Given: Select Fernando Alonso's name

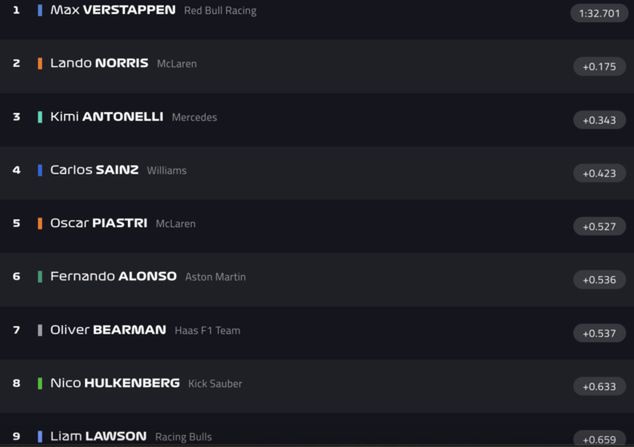Looking at the screenshot, I should coord(113,276).
